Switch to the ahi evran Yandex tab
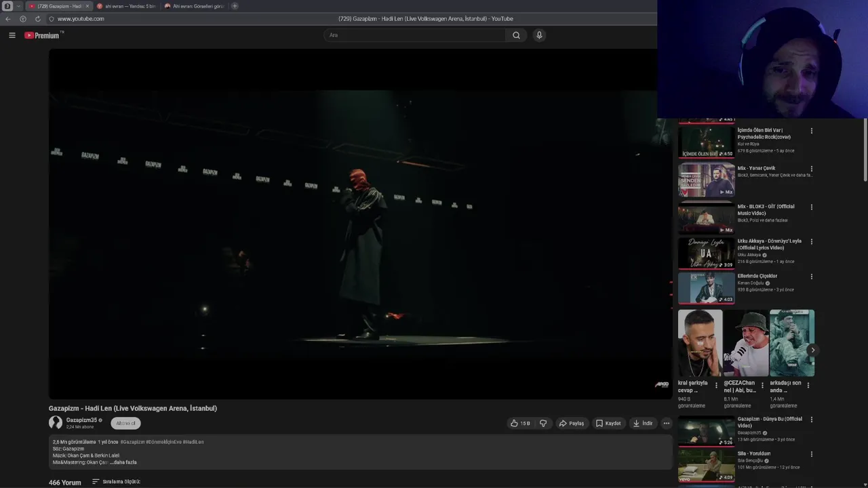868x488 pixels. pos(126,6)
